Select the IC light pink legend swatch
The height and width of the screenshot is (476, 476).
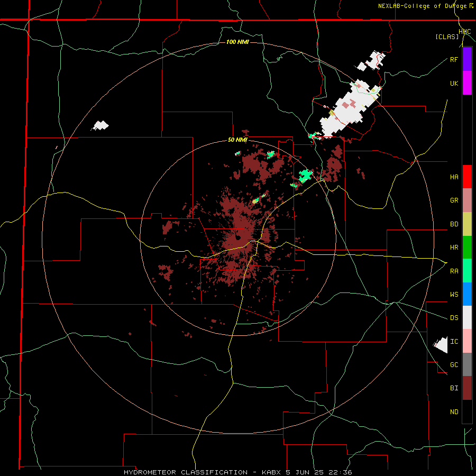click(x=467, y=341)
